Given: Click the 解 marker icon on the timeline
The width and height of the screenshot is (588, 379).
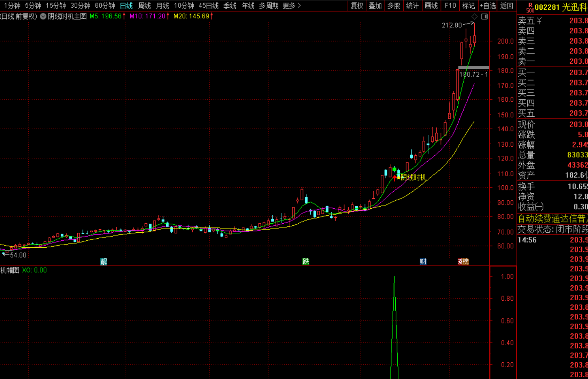Looking at the screenshot, I should tap(104, 261).
